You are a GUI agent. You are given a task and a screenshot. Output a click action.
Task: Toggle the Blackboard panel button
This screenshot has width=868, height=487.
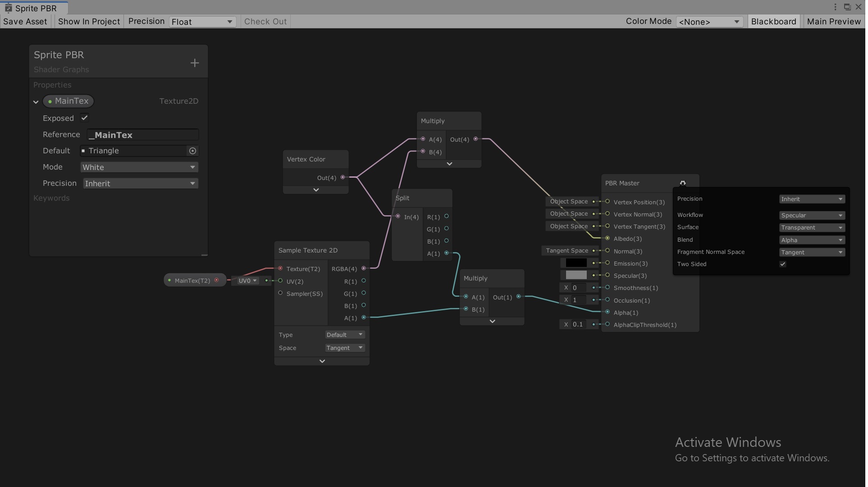774,22
